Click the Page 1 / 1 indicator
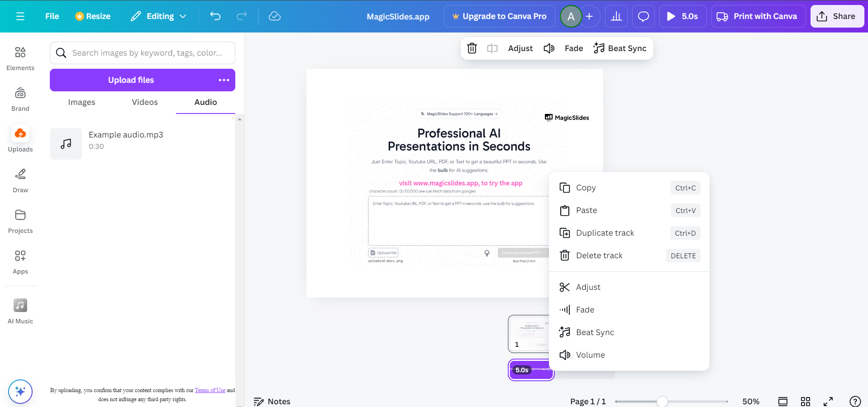This screenshot has width=868, height=407. click(x=588, y=402)
